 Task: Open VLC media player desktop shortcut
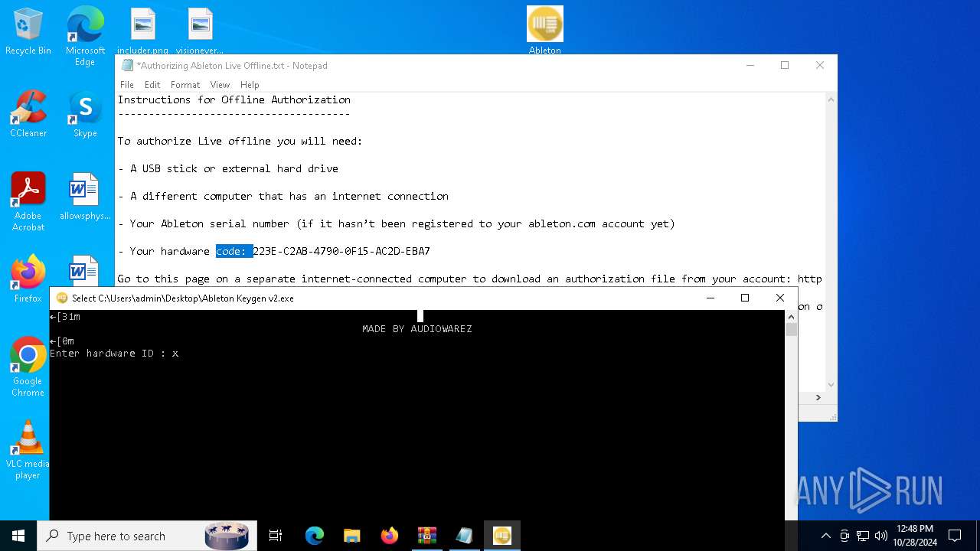coord(28,449)
